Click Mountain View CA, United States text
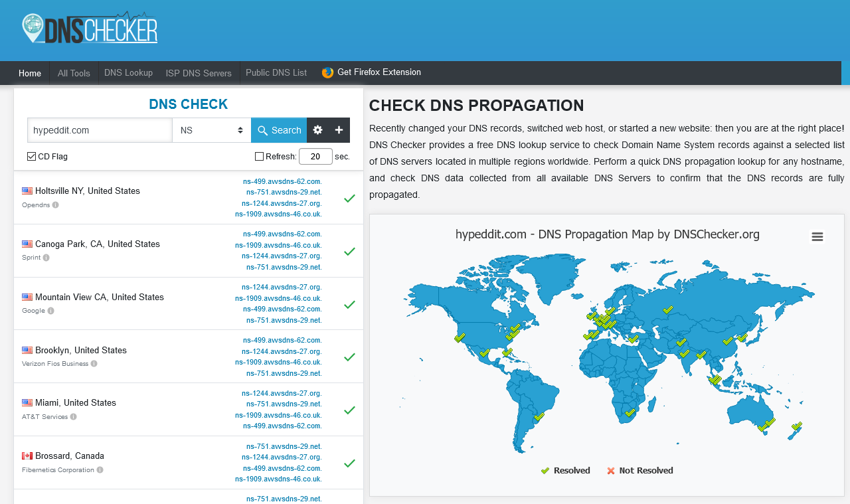The width and height of the screenshot is (850, 504). (100, 297)
